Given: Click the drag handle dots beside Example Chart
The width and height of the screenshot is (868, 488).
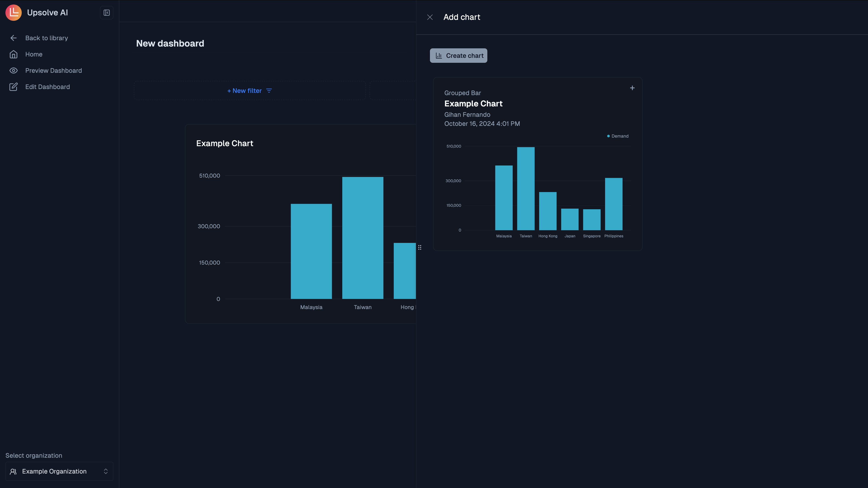Looking at the screenshot, I should [420, 247].
